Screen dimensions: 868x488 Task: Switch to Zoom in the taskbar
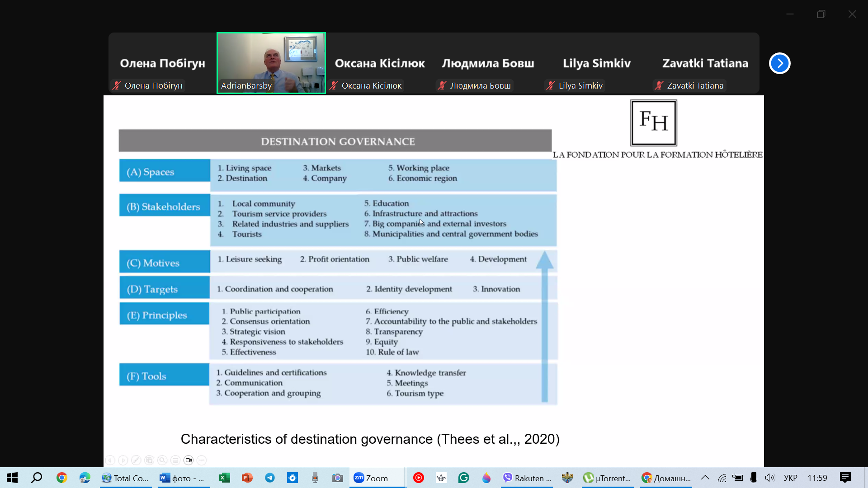(371, 478)
